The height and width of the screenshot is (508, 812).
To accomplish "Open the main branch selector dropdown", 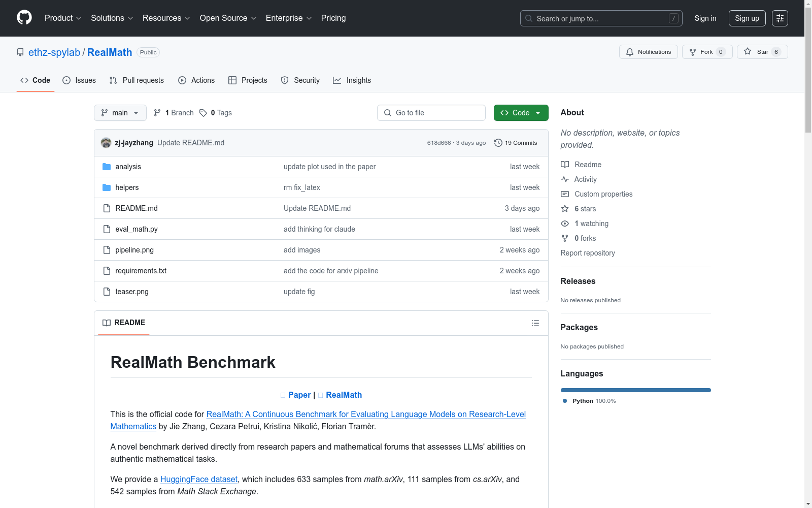I will [x=120, y=113].
